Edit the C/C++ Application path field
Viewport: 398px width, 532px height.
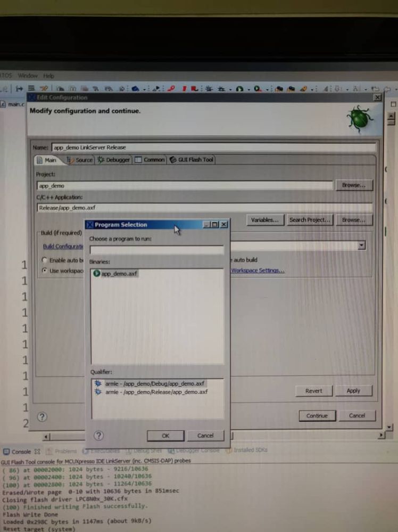[x=204, y=208]
